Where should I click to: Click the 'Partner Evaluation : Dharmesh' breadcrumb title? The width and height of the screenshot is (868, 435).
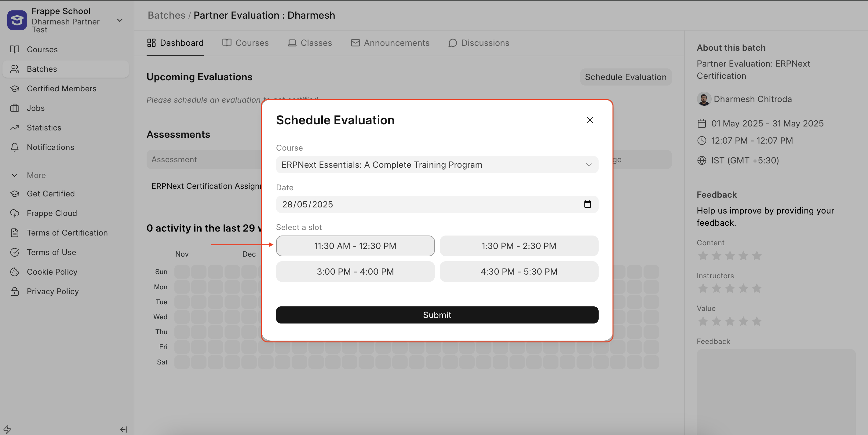coord(264,15)
